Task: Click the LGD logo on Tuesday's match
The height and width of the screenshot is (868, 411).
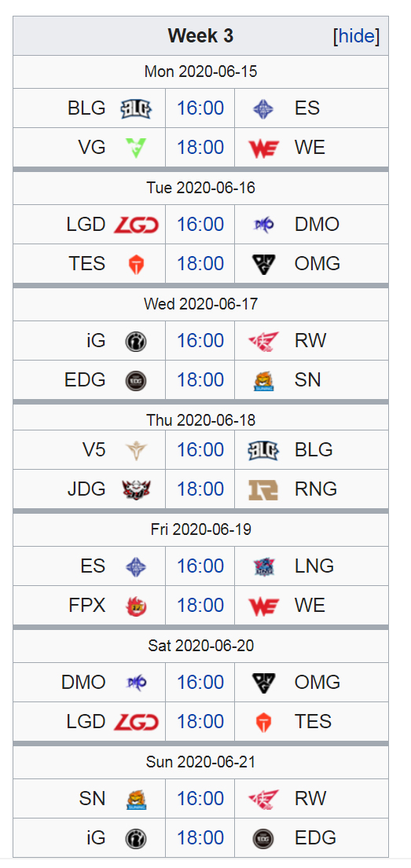Action: 136,224
